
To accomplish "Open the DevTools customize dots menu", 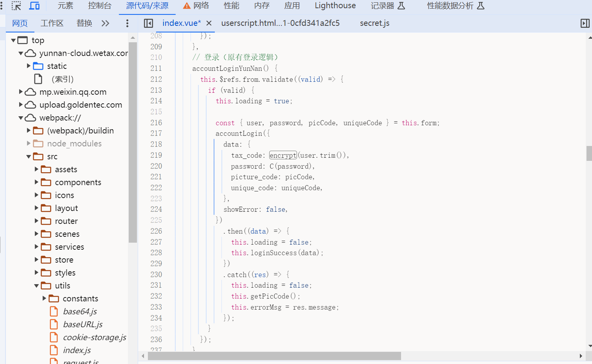I will pos(2,6).
